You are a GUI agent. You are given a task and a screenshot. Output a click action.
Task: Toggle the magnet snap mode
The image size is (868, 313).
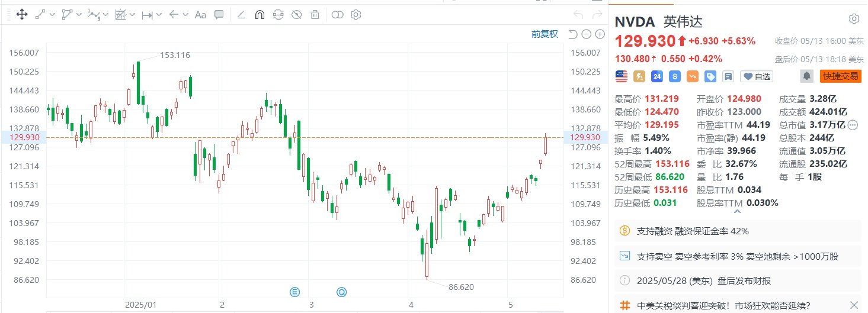point(259,14)
